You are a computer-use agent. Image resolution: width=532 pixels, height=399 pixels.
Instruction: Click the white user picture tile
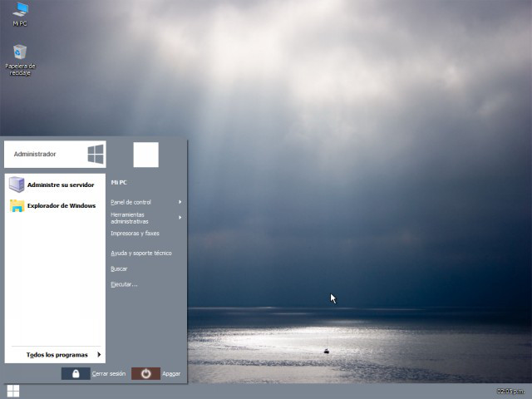tap(146, 155)
